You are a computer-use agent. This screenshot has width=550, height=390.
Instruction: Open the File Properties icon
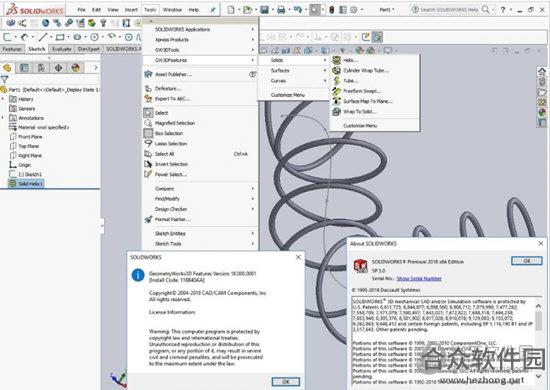click(343, 10)
